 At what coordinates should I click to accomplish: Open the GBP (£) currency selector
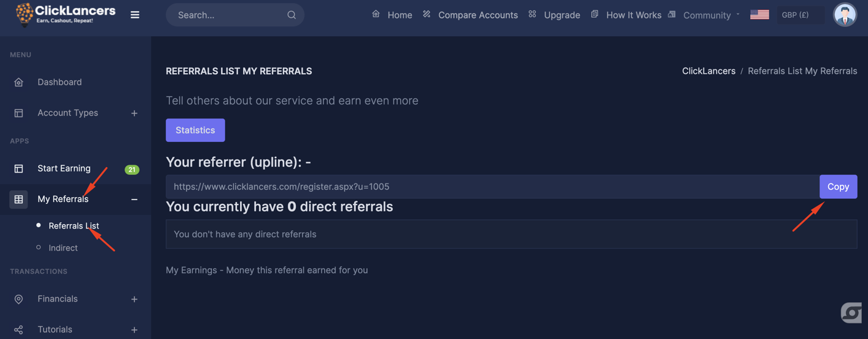tap(800, 15)
